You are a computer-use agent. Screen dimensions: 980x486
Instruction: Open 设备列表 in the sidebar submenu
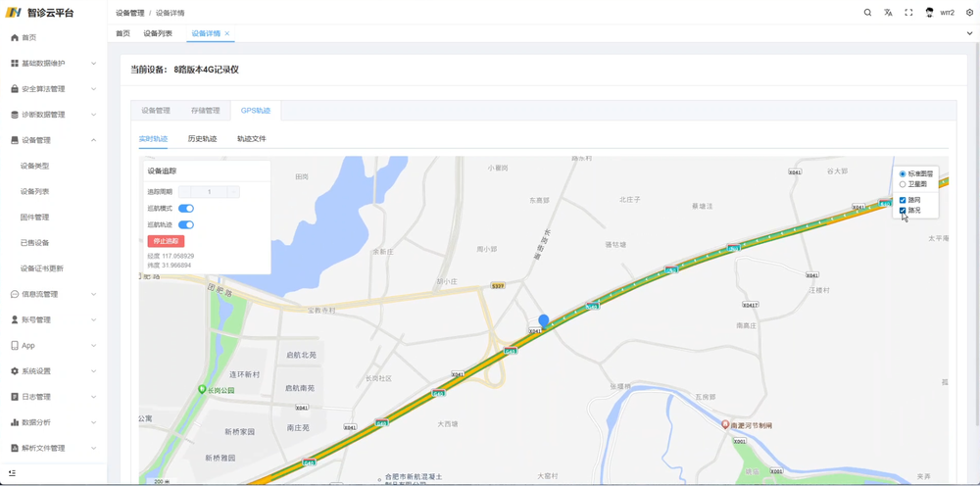35,191
